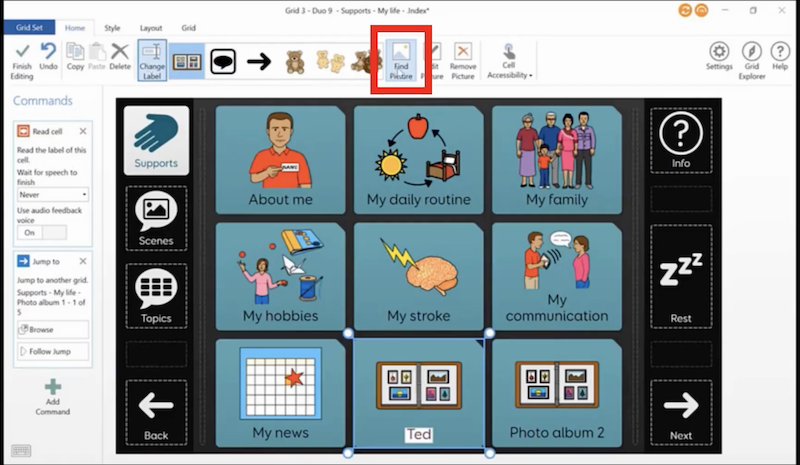Click the Find Picture toolbar icon

401,60
